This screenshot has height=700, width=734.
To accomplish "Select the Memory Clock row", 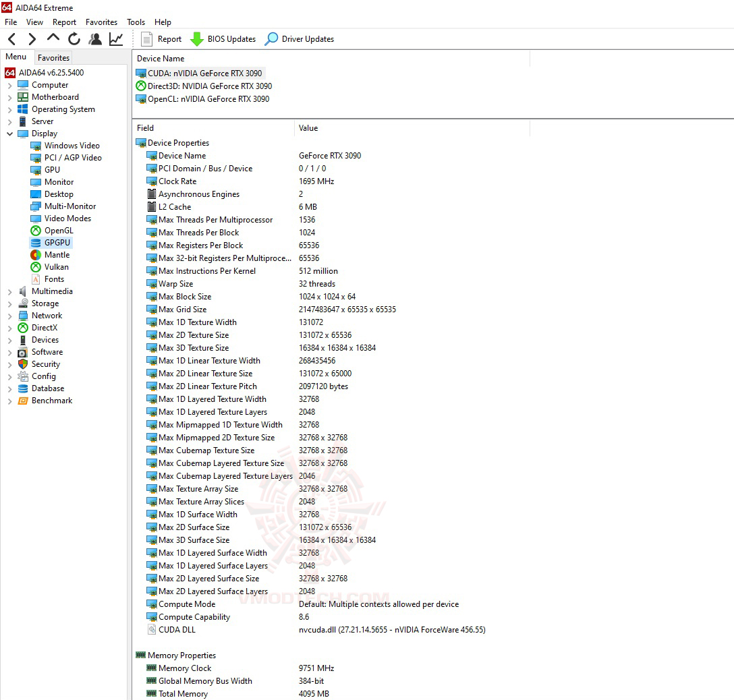I will 240,668.
